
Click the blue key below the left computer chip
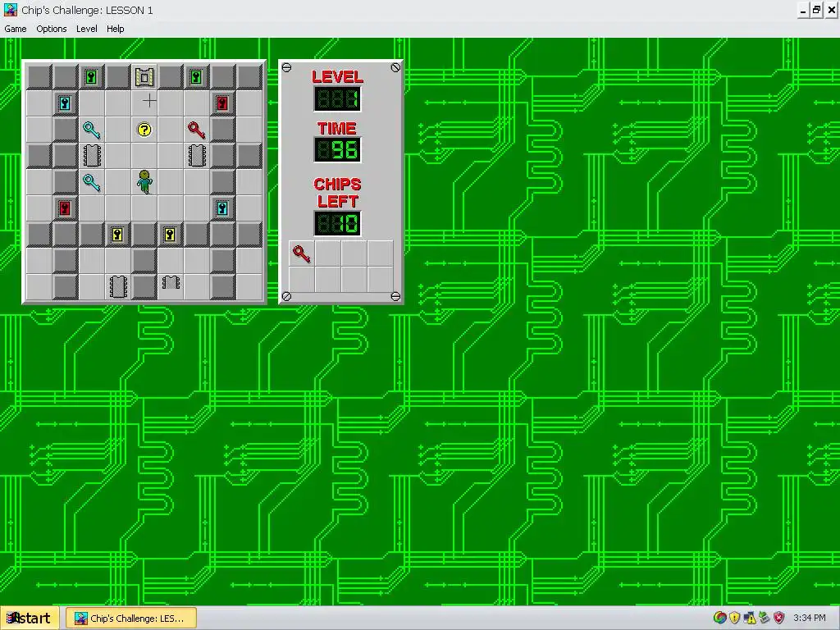coord(92,181)
